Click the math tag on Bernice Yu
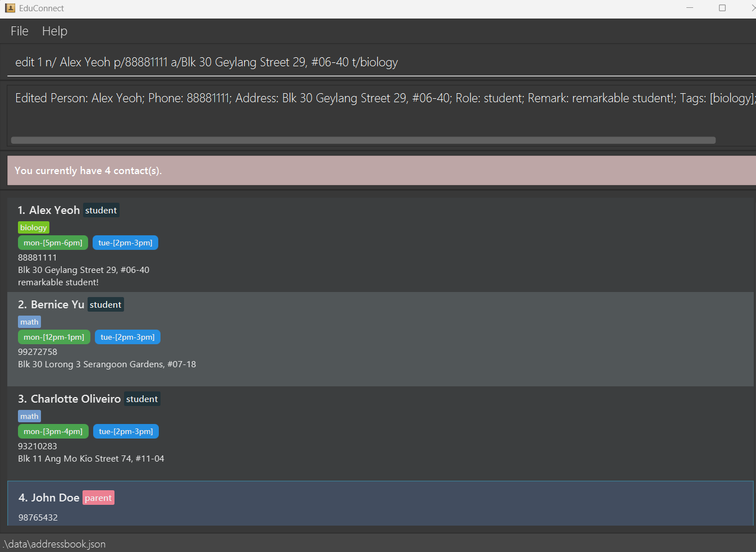 click(x=29, y=322)
